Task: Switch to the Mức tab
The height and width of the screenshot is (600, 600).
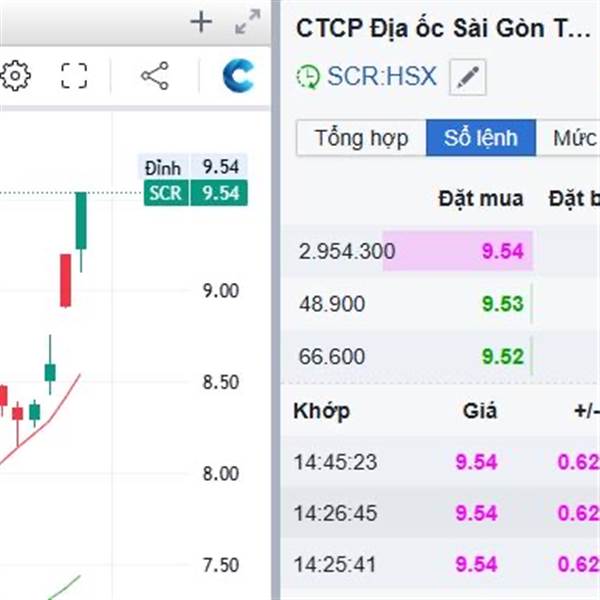Action: coord(568,138)
